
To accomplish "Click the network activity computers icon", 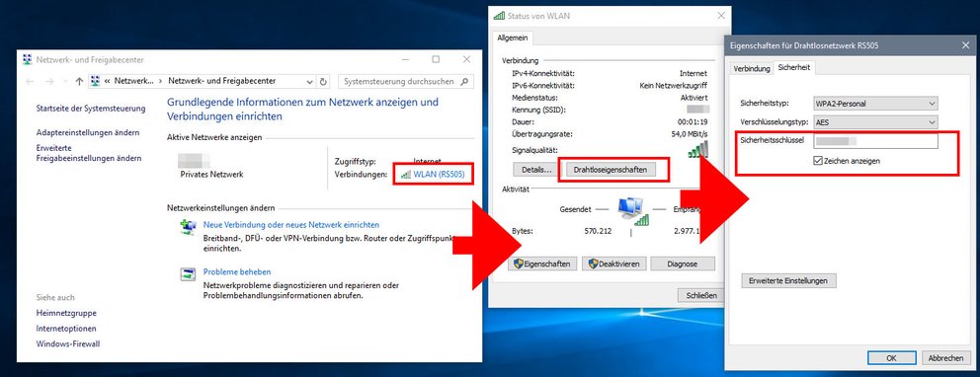I will 632,211.
